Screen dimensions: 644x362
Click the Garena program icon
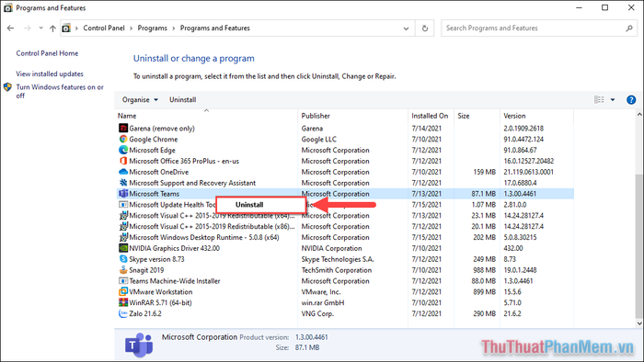(x=122, y=129)
